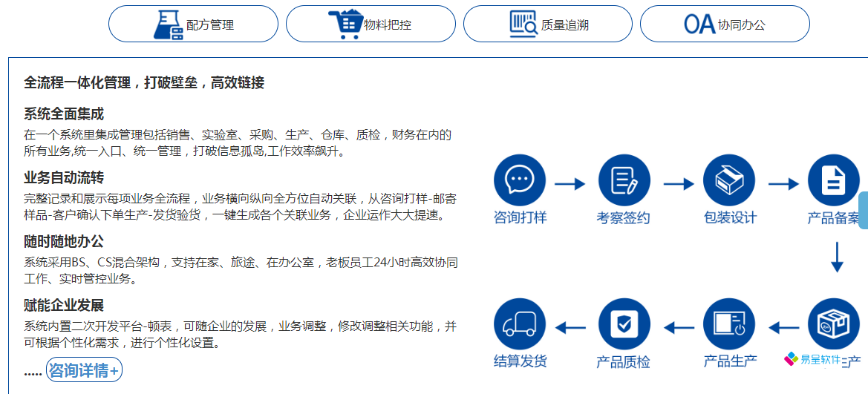Click the 考察签约 label
Viewport: 868px width, 394px height.
point(623,217)
